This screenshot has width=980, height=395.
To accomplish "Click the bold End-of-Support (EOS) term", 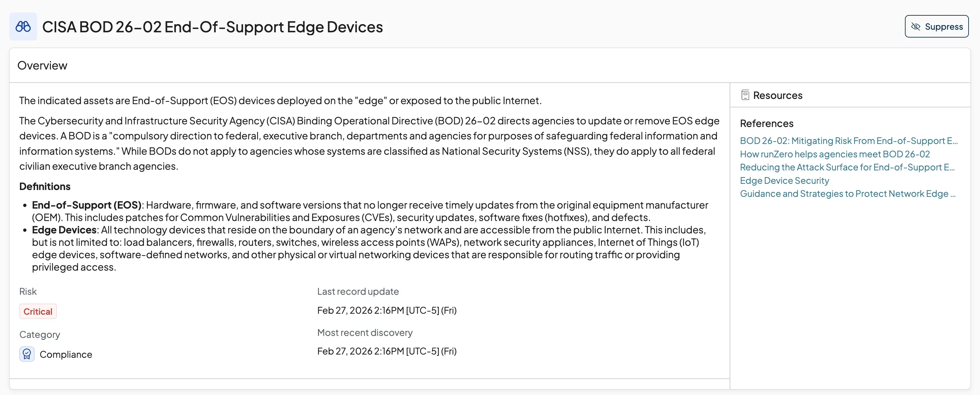I will (x=87, y=205).
